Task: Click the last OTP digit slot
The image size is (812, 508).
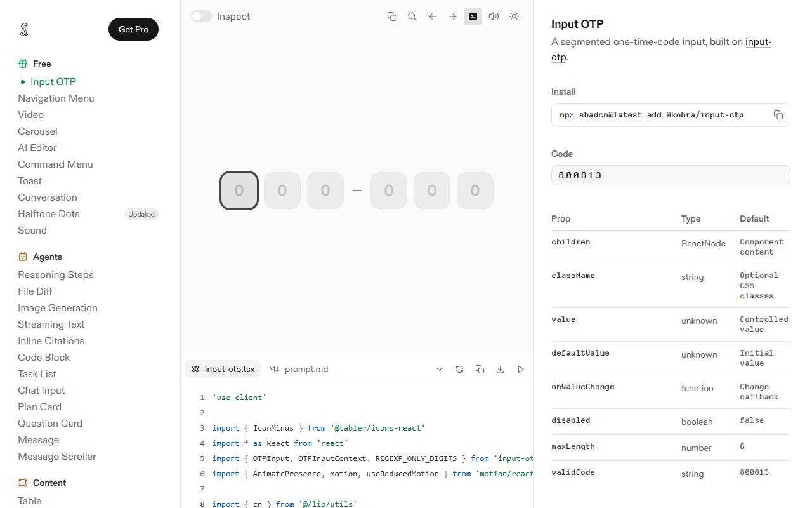Action: point(475,190)
